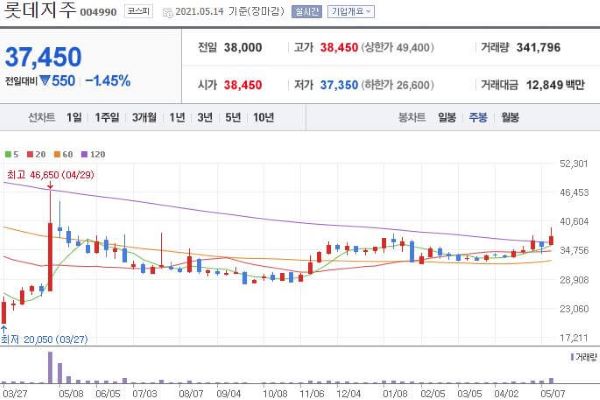This screenshot has height=400, width=600.
Task: Select the 3개월 line chart period
Action: (x=144, y=118)
